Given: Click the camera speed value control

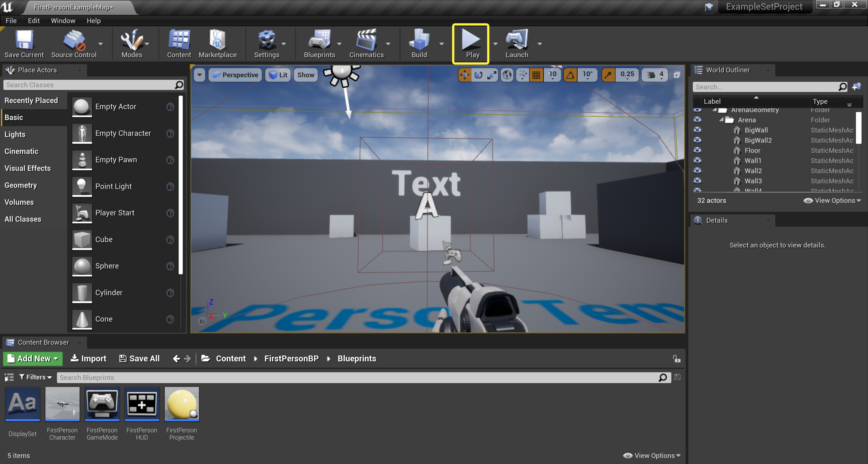Looking at the screenshot, I should coord(654,74).
